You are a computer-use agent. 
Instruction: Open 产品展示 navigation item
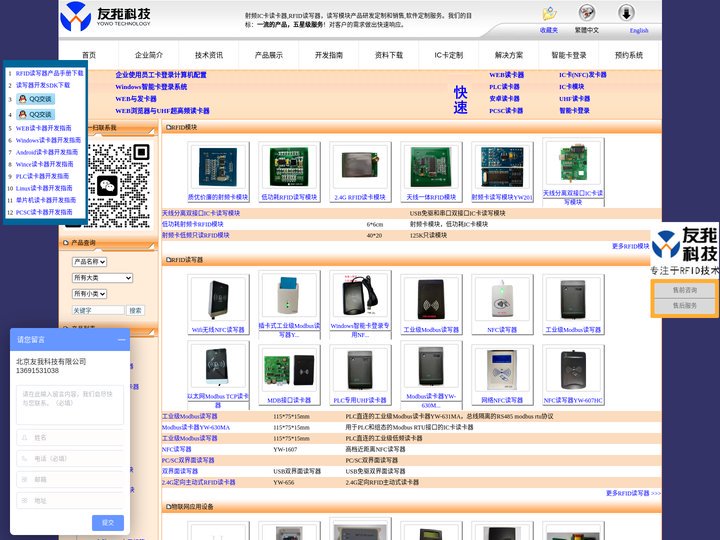pyautogui.click(x=269, y=55)
